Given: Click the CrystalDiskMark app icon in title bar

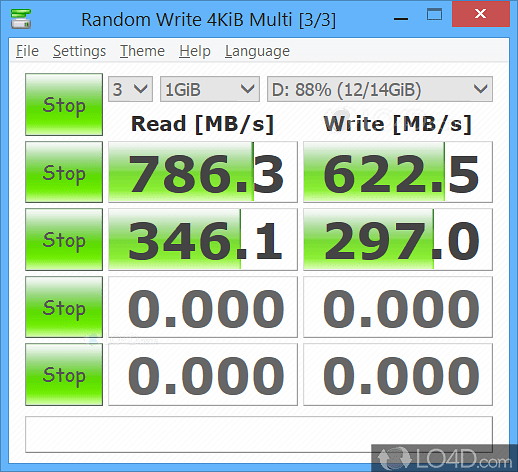Looking at the screenshot, I should 21,19.
